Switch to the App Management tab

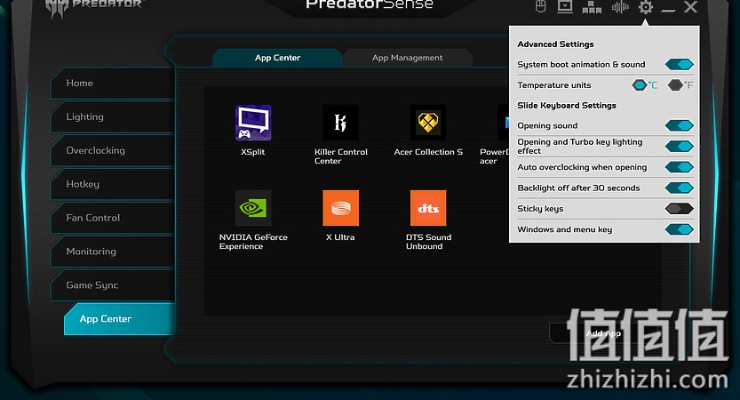click(407, 58)
